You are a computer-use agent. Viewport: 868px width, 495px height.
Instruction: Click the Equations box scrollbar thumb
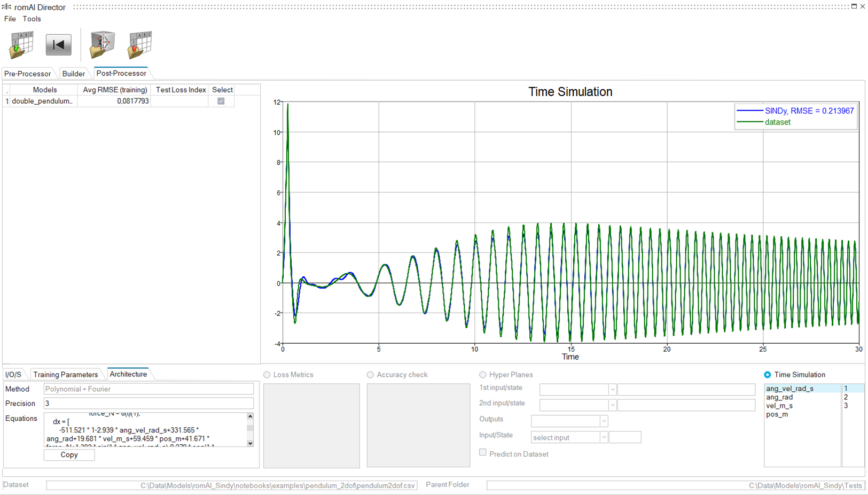[250, 428]
